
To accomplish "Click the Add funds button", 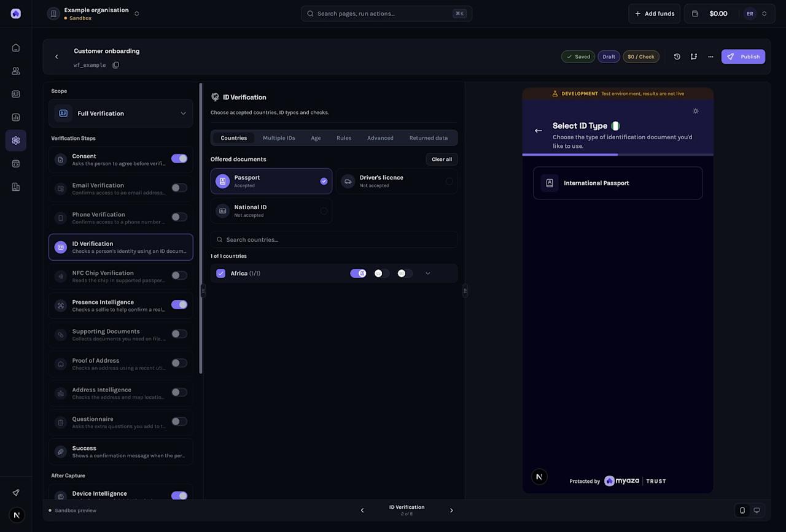I will click(x=654, y=13).
